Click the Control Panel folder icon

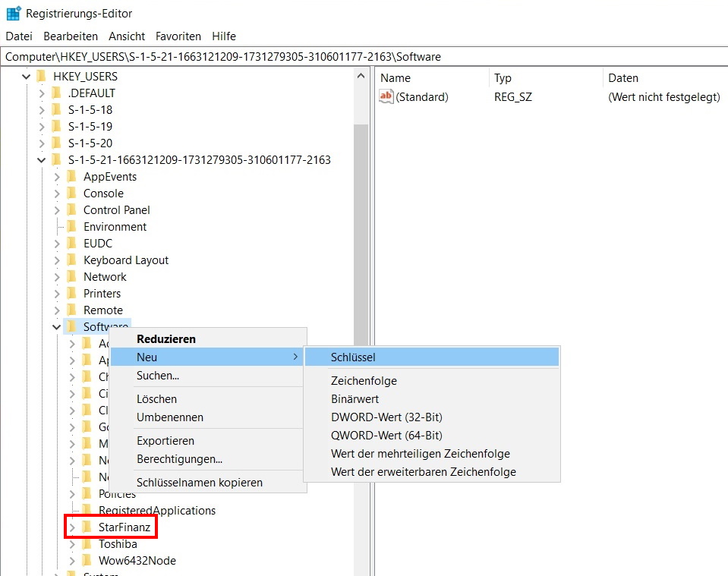pyautogui.click(x=71, y=209)
